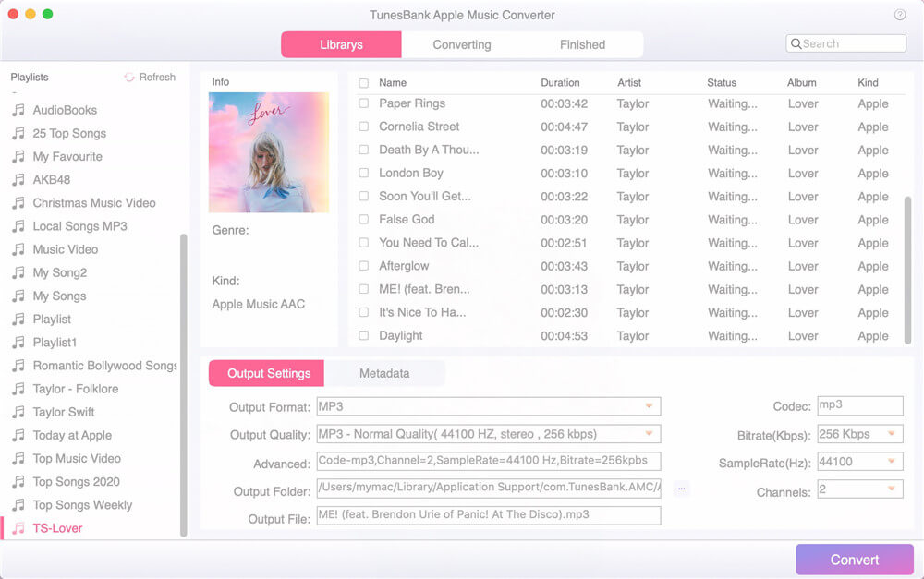Click the magnifier icon in search box
Viewport: 924px width, 579px height.
[796, 43]
